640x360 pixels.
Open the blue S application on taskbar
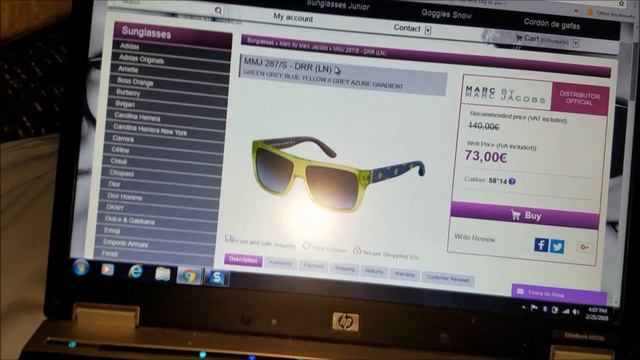click(x=216, y=277)
